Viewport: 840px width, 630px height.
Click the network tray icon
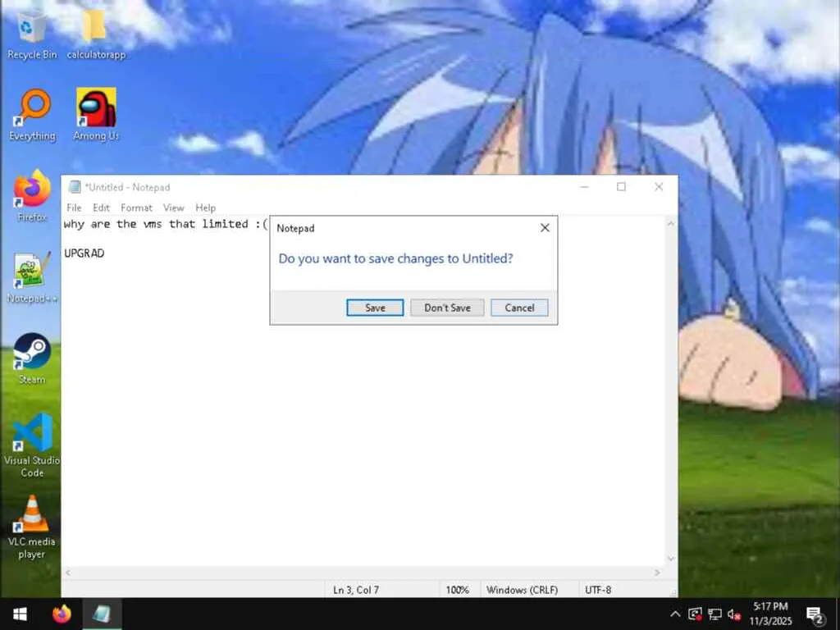click(714, 614)
